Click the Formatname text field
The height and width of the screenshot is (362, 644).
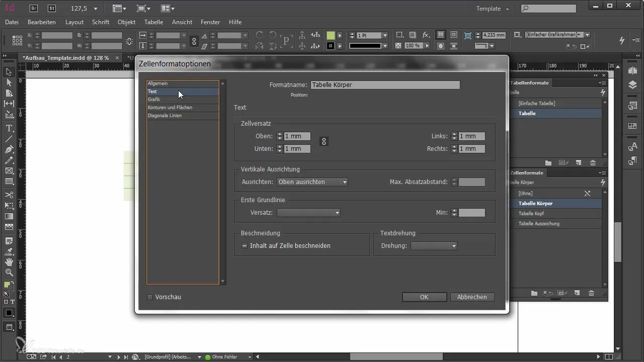tap(385, 85)
